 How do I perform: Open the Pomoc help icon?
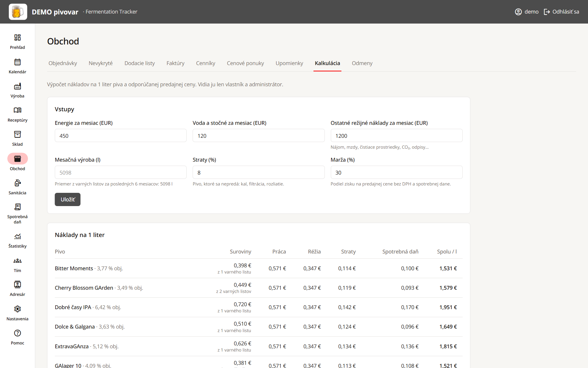coord(17,333)
